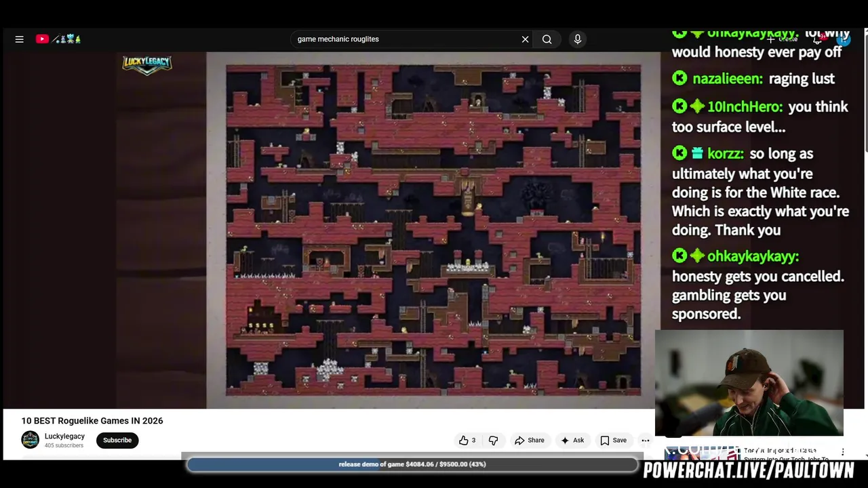This screenshot has height=488, width=868.
Task: Dislike the video with thumbs down
Action: (493, 441)
